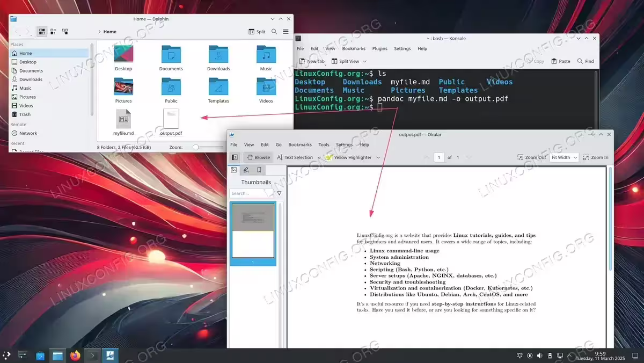Open the Okular Bookmarks menu

300,144
